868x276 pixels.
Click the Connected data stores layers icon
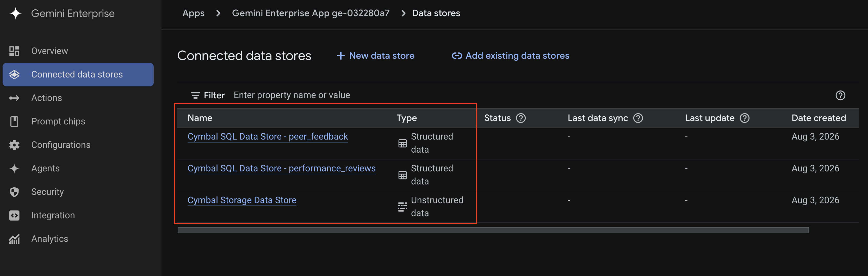tap(14, 75)
